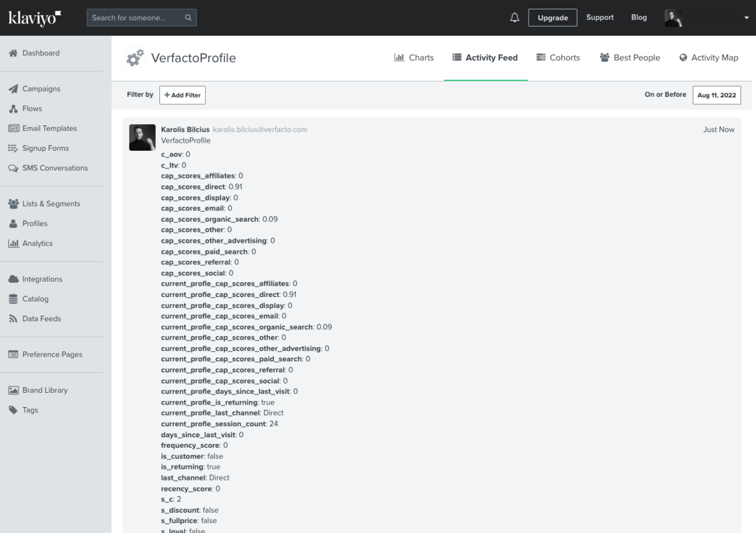Click the Analytics bar chart icon
756x533 pixels.
13,243
